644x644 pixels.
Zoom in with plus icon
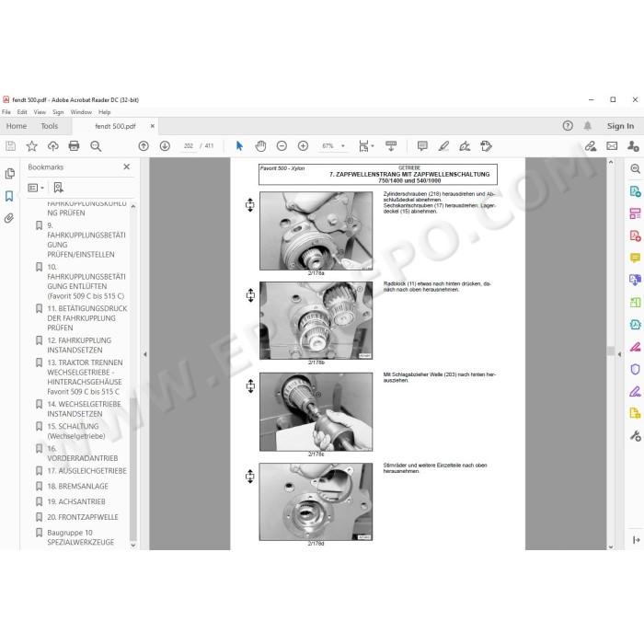click(x=303, y=145)
